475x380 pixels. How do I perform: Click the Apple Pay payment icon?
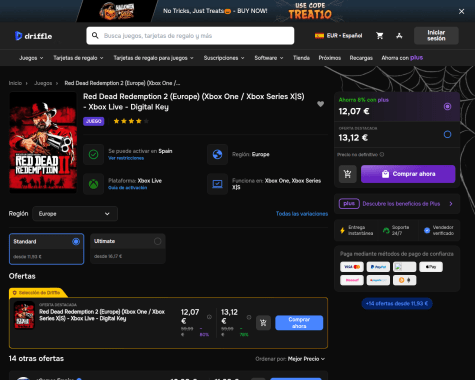(x=431, y=267)
